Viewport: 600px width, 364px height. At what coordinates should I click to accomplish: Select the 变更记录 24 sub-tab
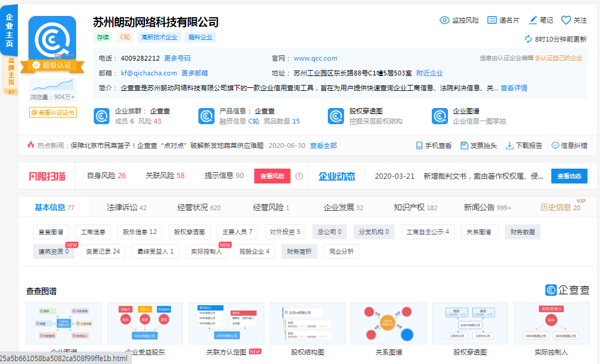tap(103, 252)
